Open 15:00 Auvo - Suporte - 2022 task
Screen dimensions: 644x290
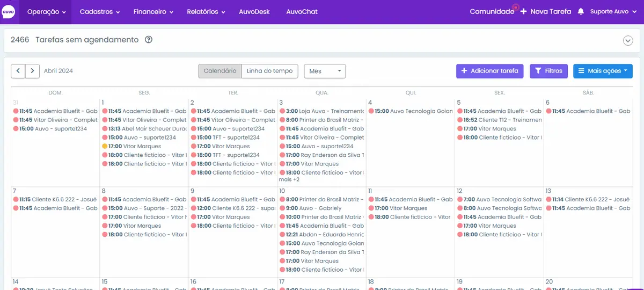pyautogui.click(x=143, y=208)
